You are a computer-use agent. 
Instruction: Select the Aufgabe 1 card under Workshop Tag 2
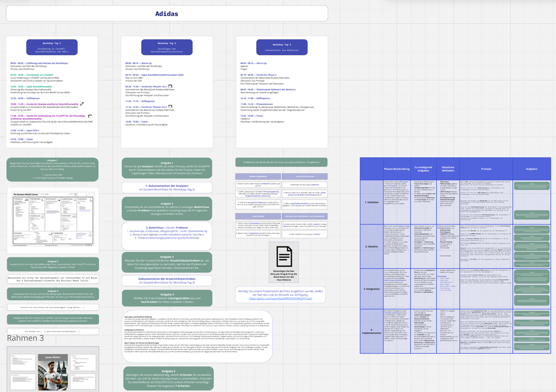pos(167,168)
